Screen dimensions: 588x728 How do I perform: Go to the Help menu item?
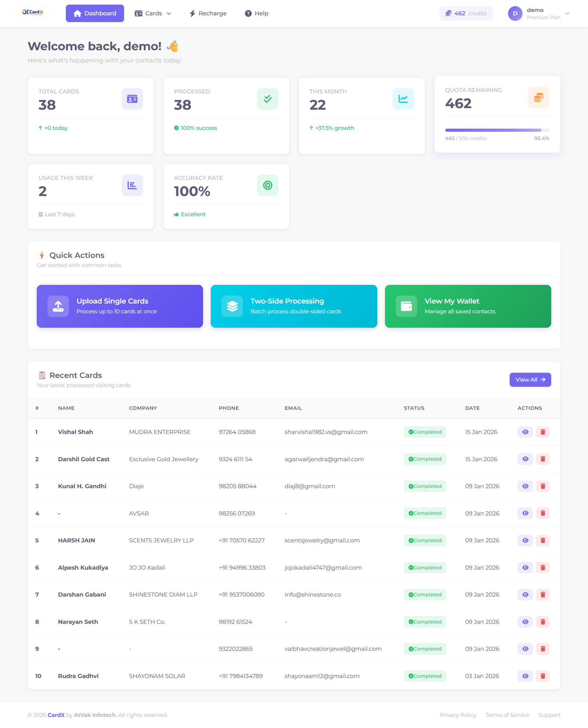click(x=257, y=13)
